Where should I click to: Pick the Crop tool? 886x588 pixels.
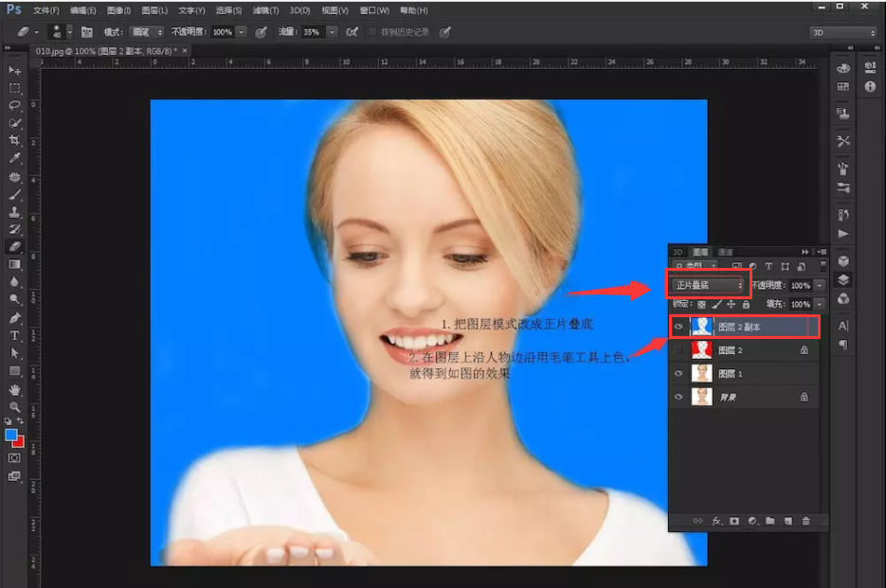pos(14,140)
